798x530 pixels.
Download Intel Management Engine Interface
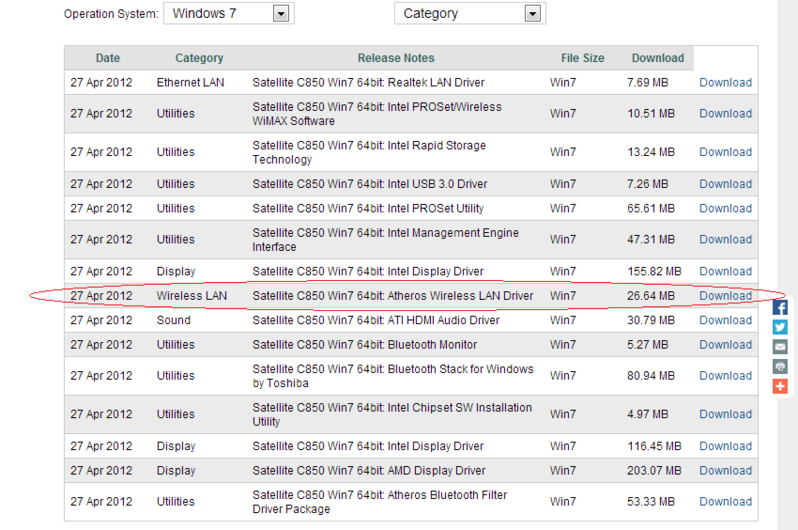[725, 240]
